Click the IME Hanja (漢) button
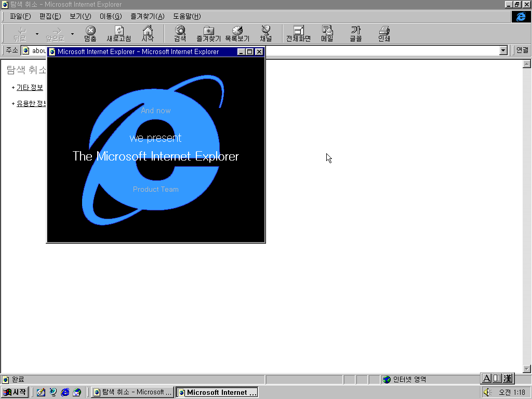The width and height of the screenshot is (532, 399). coord(508,378)
